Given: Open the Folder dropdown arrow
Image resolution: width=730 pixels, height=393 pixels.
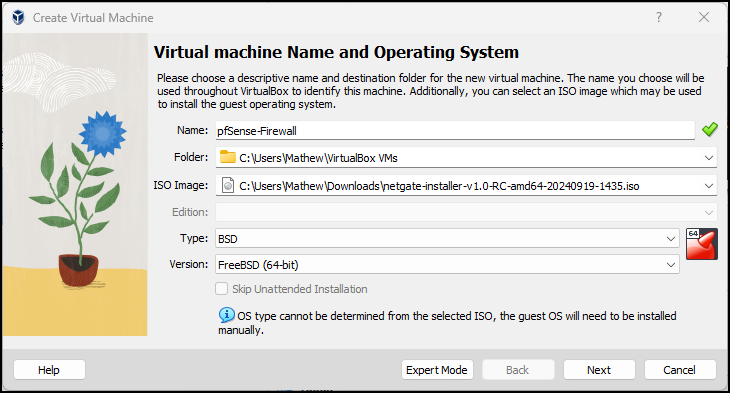Looking at the screenshot, I should click(x=709, y=158).
